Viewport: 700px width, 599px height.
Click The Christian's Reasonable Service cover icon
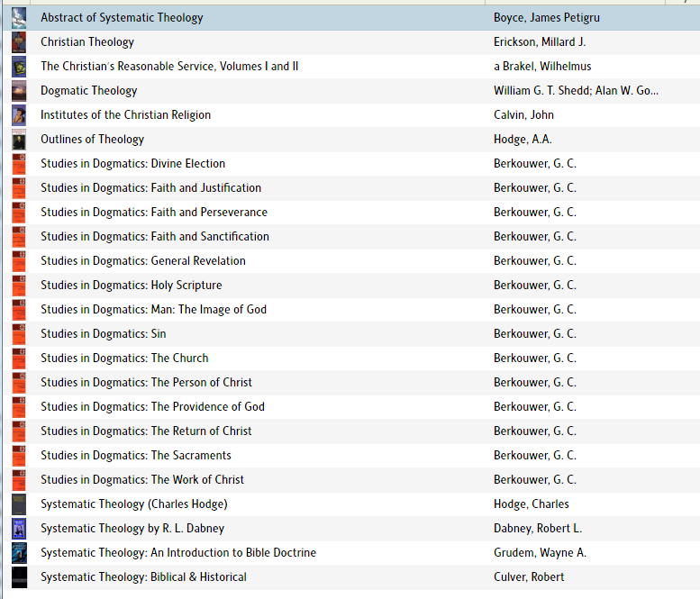(19, 67)
